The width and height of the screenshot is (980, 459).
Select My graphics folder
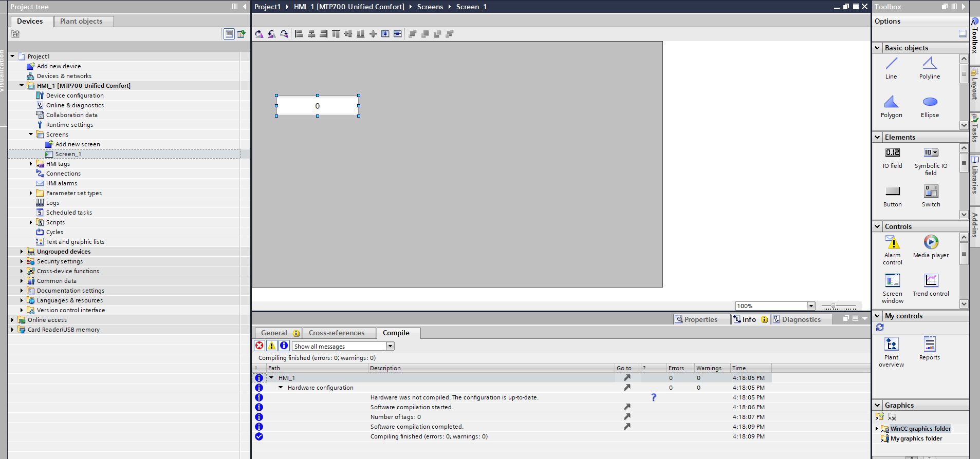coord(916,438)
